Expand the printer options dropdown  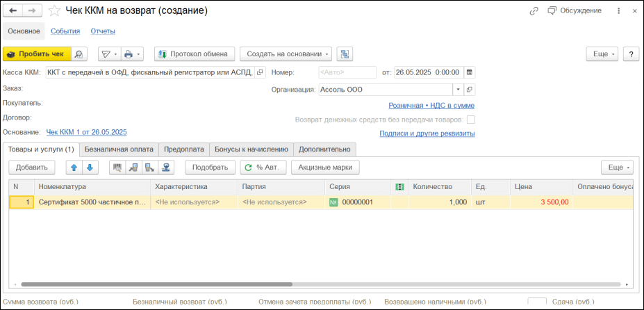[131, 54]
